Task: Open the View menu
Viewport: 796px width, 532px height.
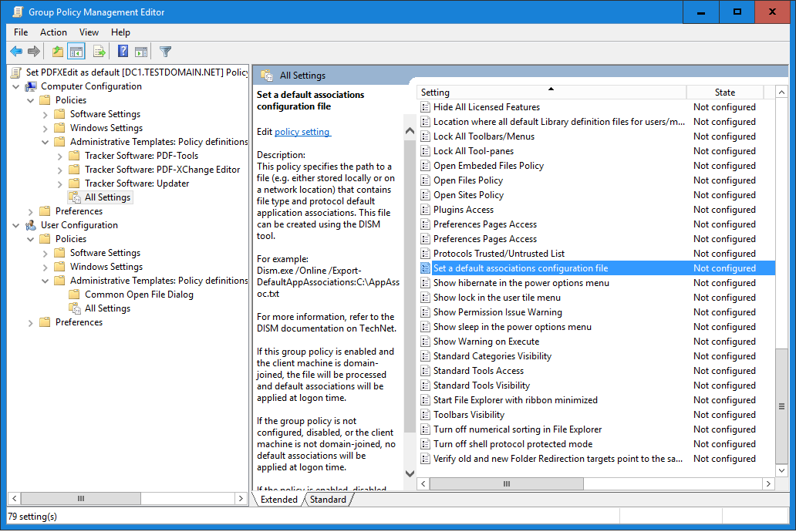Action: 89,32
